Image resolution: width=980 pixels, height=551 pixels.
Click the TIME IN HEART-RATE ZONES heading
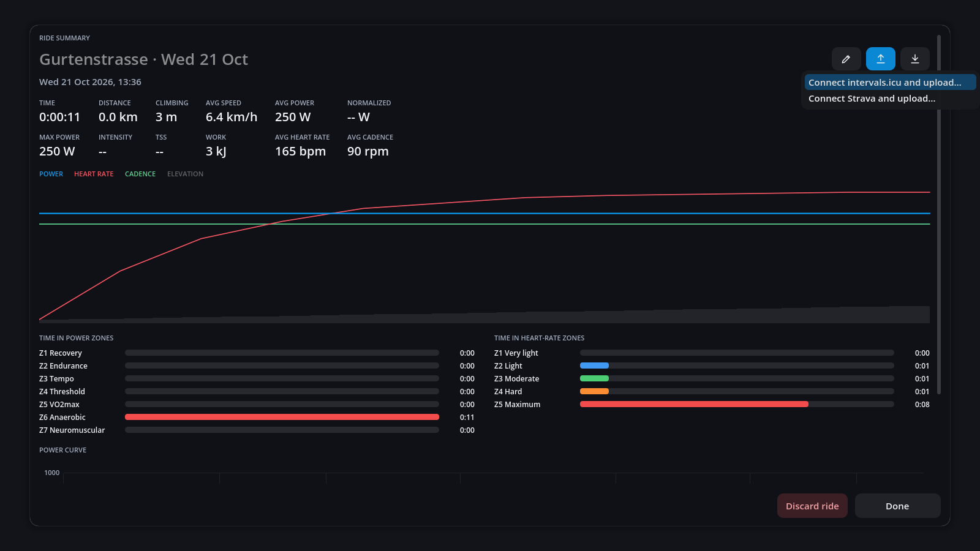pyautogui.click(x=539, y=338)
